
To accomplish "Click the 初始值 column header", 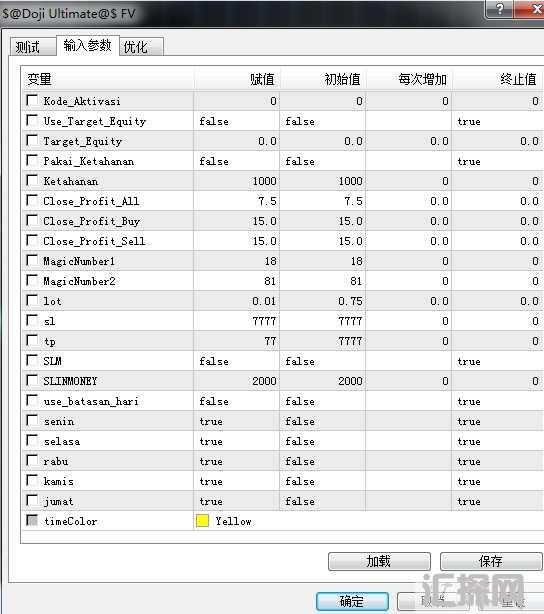I will (x=323, y=79).
